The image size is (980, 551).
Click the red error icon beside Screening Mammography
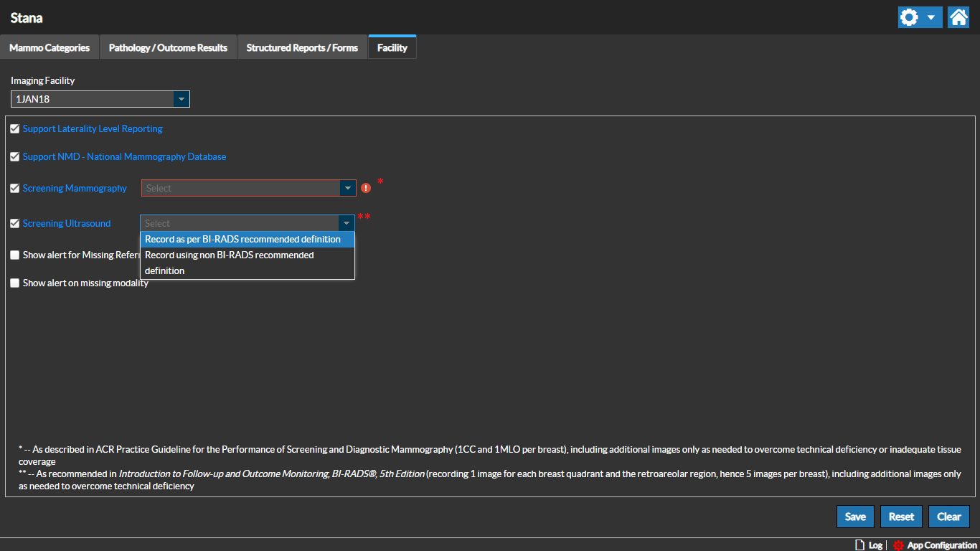click(366, 188)
